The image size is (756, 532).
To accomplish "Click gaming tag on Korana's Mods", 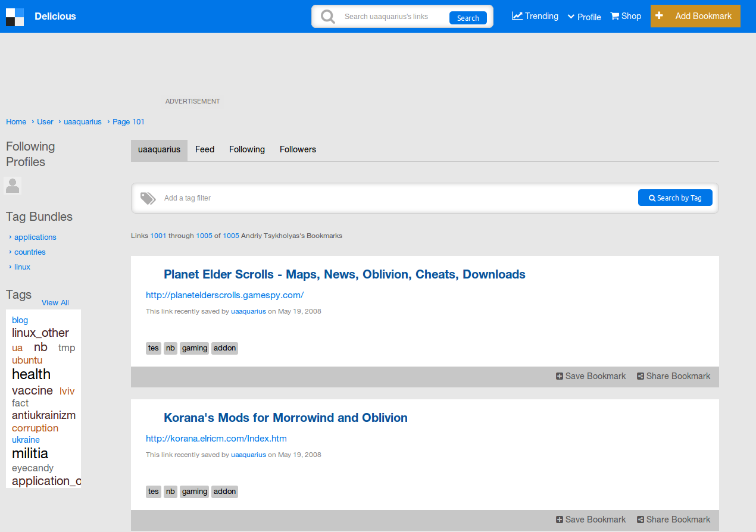I will point(195,492).
